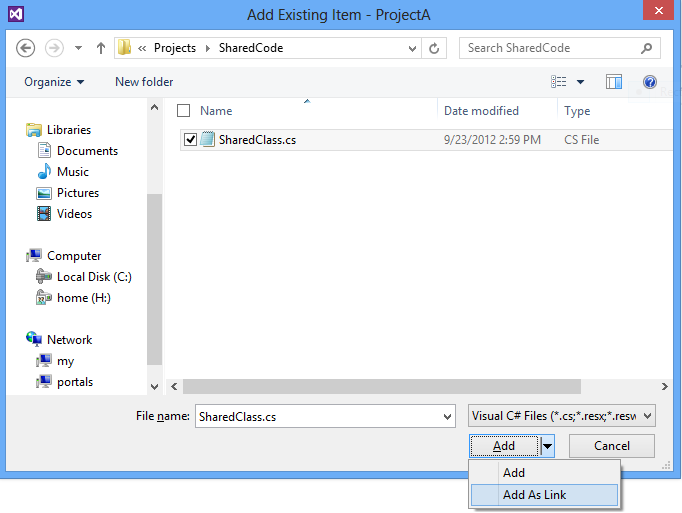This screenshot has width=682, height=513.
Task: Open the 'my' network computer
Action: [x=66, y=361]
